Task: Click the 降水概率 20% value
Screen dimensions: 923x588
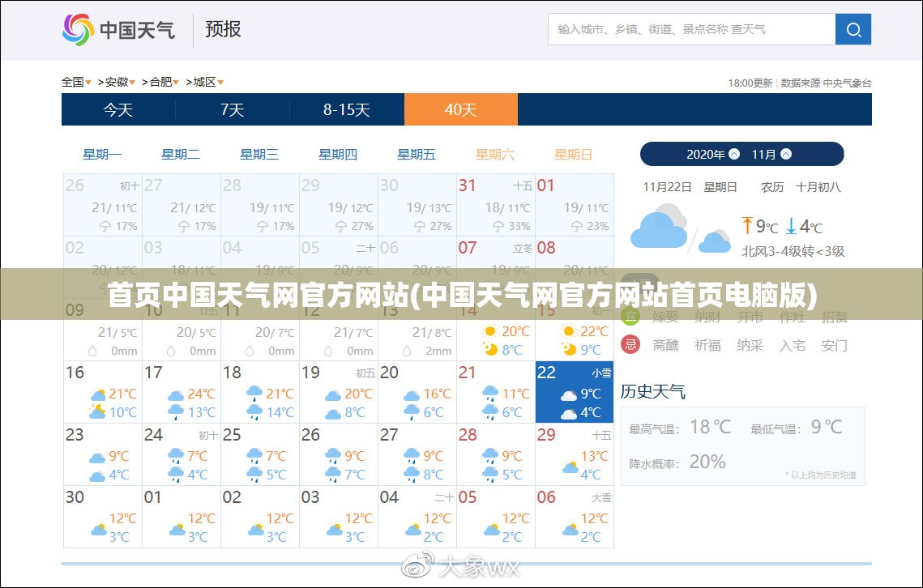Action: [x=707, y=462]
